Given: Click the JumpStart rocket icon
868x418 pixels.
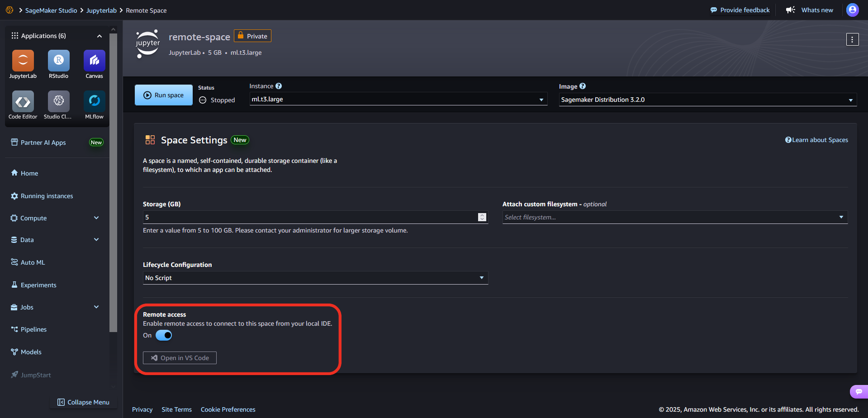Looking at the screenshot, I should tap(14, 375).
